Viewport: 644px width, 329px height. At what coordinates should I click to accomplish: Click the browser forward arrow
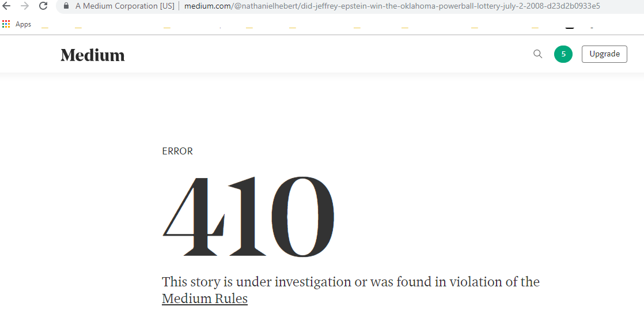(x=25, y=6)
